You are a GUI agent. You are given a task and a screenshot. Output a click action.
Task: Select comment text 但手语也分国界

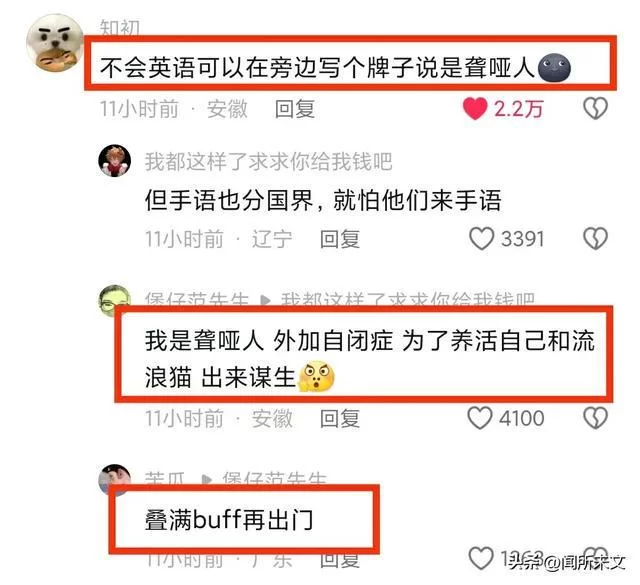[229, 200]
